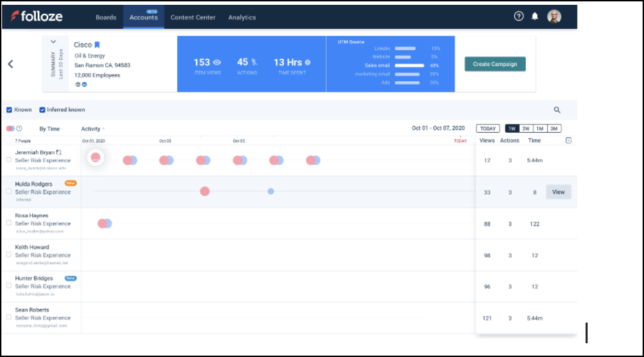Collapse the summary panel chevron

[54, 41]
